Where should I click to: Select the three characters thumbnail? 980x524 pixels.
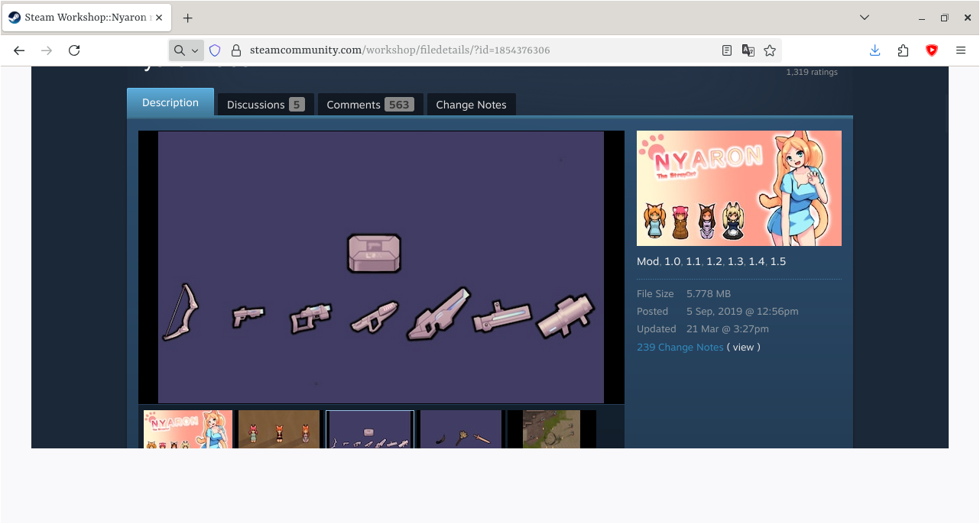click(x=279, y=429)
